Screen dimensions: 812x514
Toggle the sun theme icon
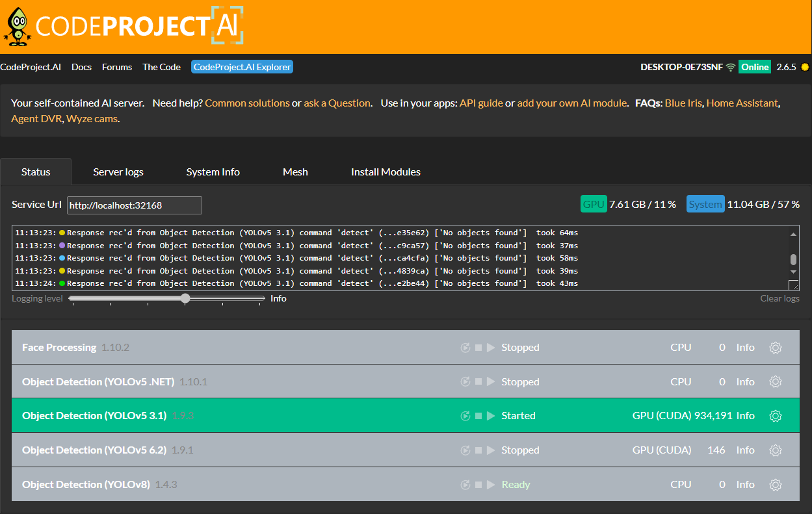click(805, 67)
